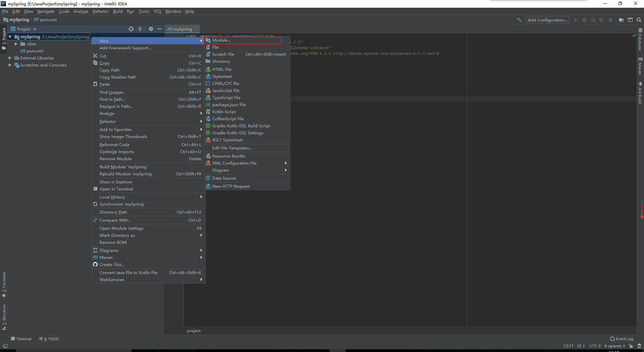Click pom.xml breadcrumb in navigation bar
The height and width of the screenshot is (352, 644).
point(45,20)
